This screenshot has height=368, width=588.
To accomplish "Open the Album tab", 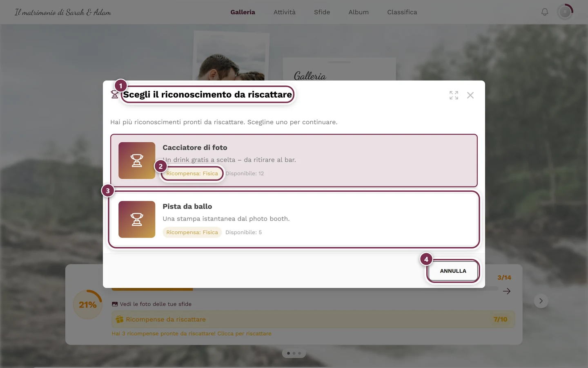I will pyautogui.click(x=359, y=12).
